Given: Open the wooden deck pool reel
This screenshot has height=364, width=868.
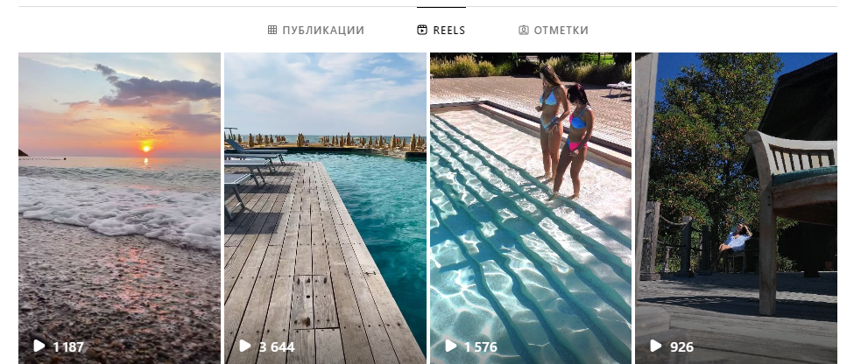Looking at the screenshot, I should point(326,208).
